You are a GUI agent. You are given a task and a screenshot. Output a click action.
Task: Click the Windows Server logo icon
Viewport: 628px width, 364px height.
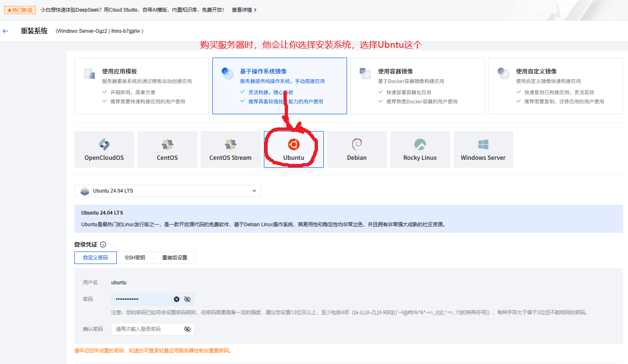tap(483, 144)
